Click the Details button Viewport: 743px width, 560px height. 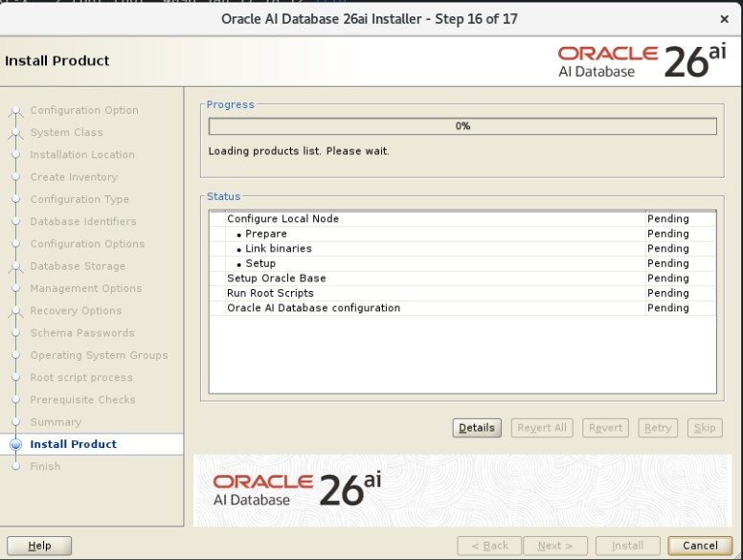477,428
